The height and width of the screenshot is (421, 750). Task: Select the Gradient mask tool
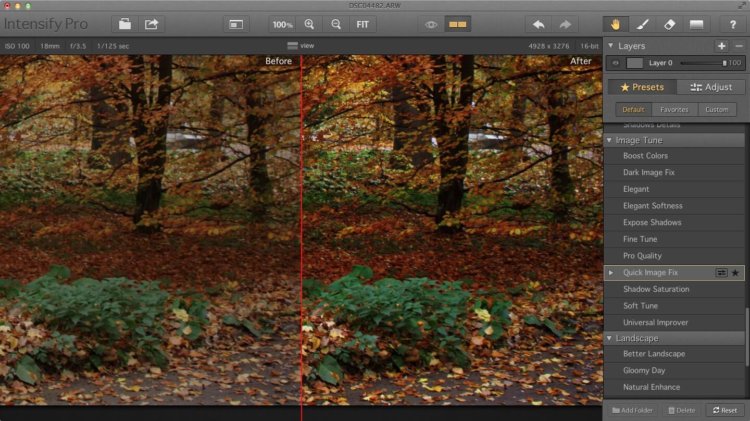click(696, 24)
